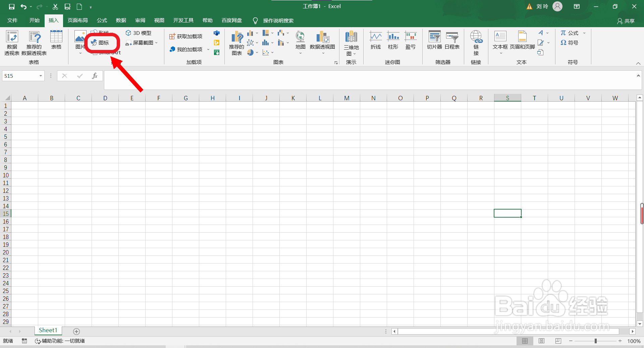
Task: Open the Charts group dialog launcher
Action: click(336, 63)
